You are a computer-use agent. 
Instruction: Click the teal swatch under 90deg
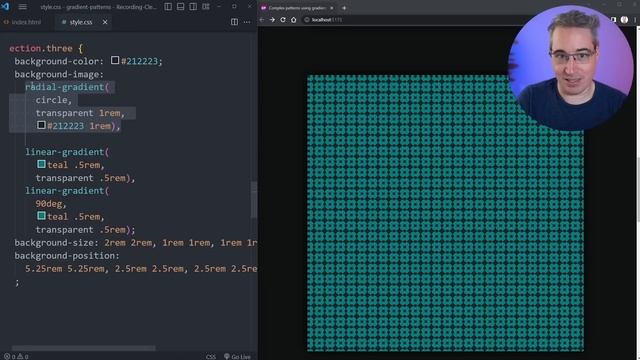click(x=41, y=216)
